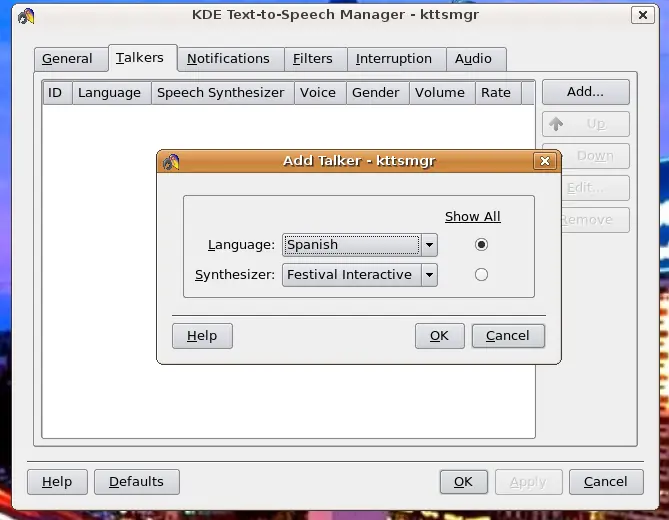Viewport: 669px width, 520px height.
Task: Close the Add Talker dialog
Action: tap(544, 161)
